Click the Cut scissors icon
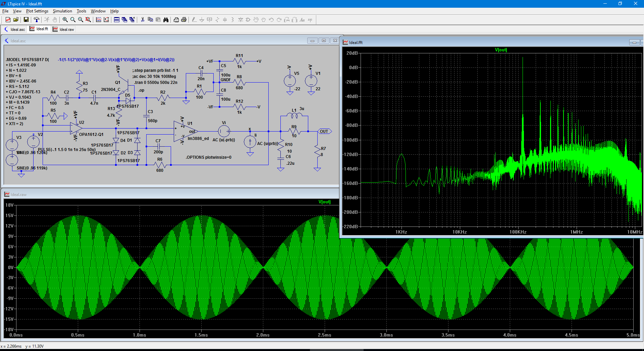Viewport: 644px width, 351px height. click(143, 20)
